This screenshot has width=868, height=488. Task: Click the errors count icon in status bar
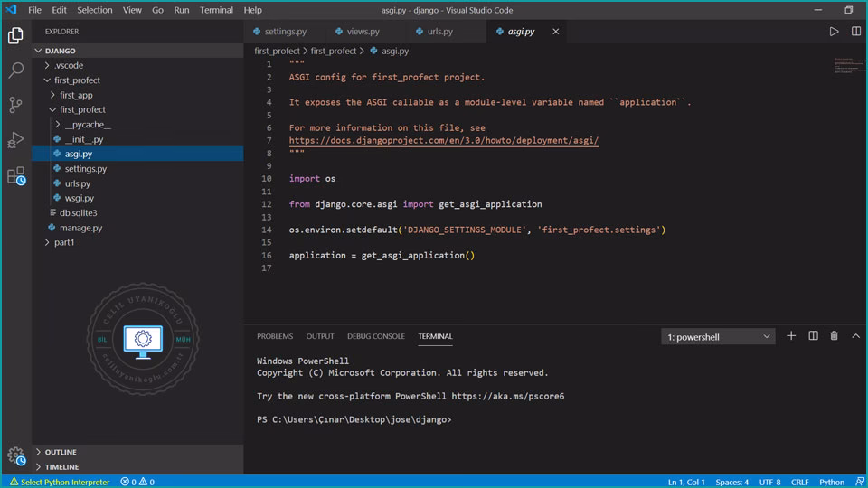point(128,482)
